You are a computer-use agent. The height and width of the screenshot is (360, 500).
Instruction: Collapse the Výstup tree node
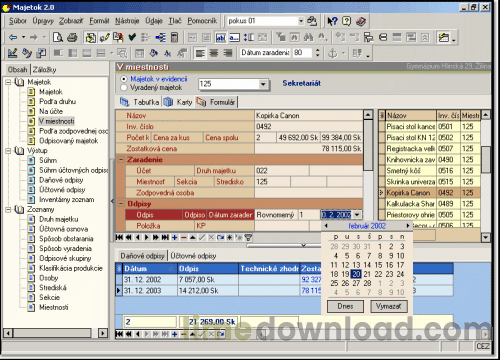[x=8, y=151]
